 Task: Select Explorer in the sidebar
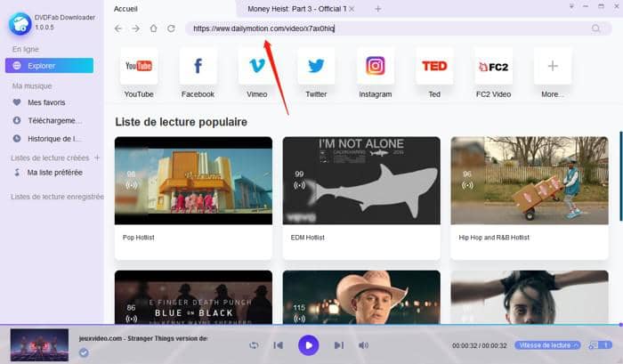tap(49, 66)
